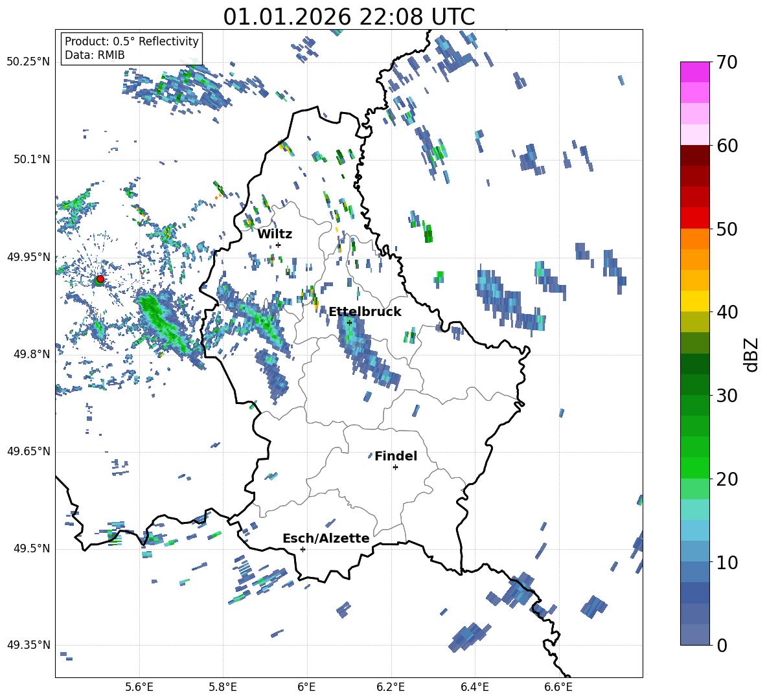
Task: Click the colorbar label 0
Action: click(x=722, y=646)
